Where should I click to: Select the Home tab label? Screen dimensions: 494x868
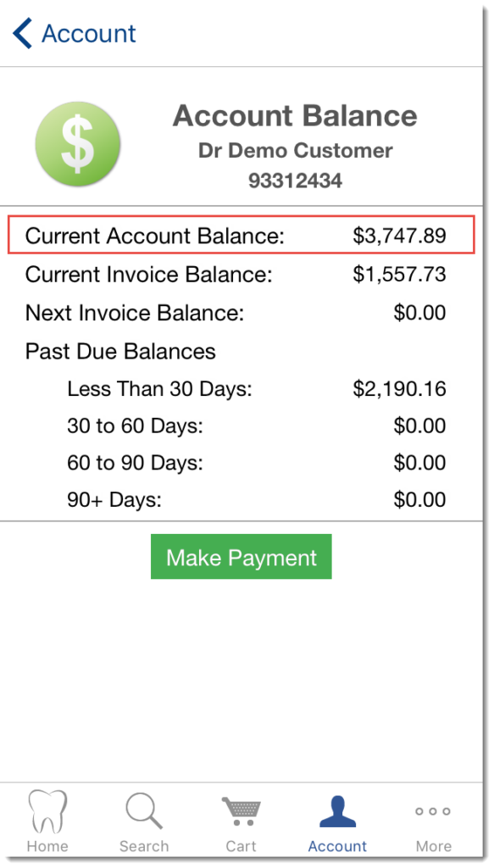click(47, 847)
